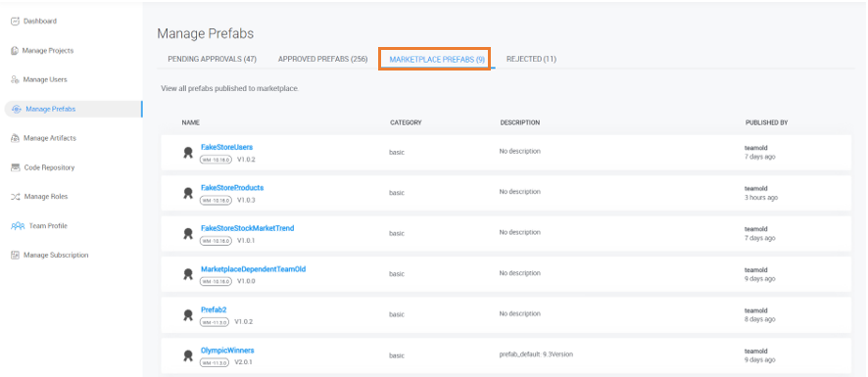Viewport: 868px width, 377px height.
Task: Select the Marketplace Prefabs tab
Action: (437, 59)
